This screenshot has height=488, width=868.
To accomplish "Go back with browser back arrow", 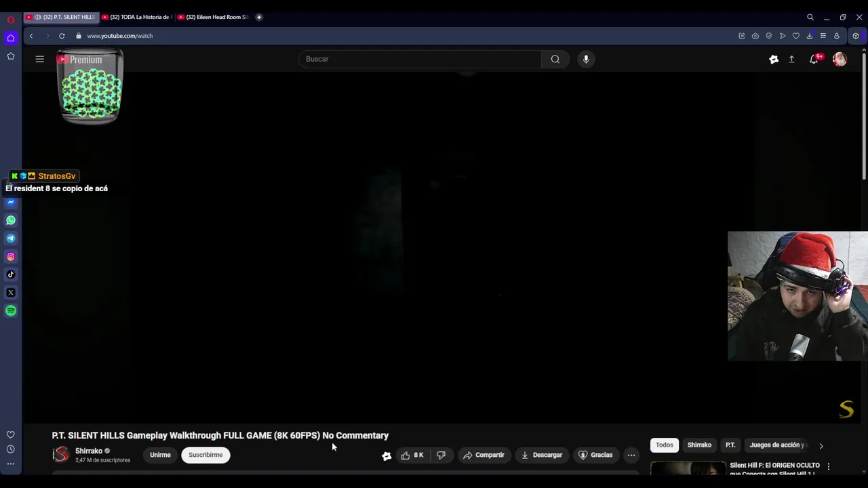I will coord(31,36).
